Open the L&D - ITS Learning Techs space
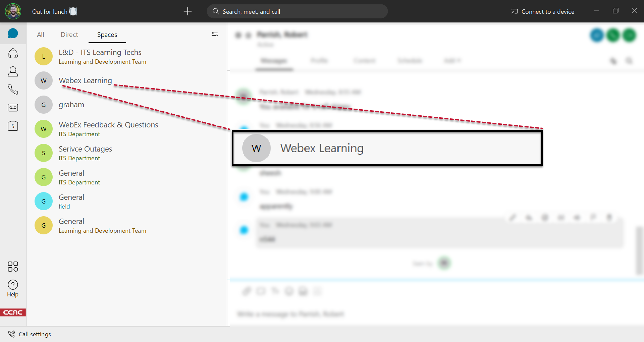 click(127, 56)
